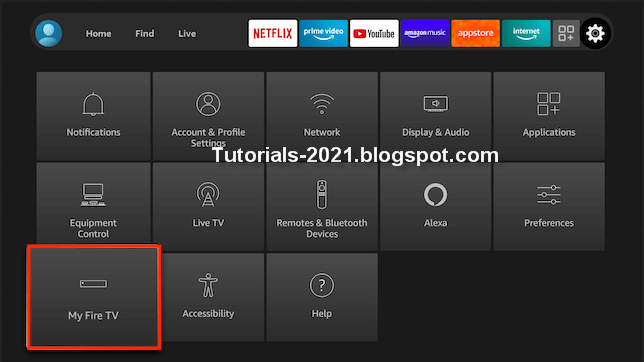Open the user profile avatar
This screenshot has width=644, height=362.
tap(48, 33)
